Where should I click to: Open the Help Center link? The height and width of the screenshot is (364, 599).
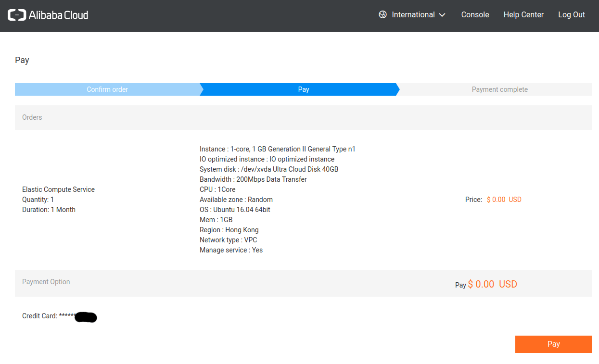pyautogui.click(x=523, y=15)
